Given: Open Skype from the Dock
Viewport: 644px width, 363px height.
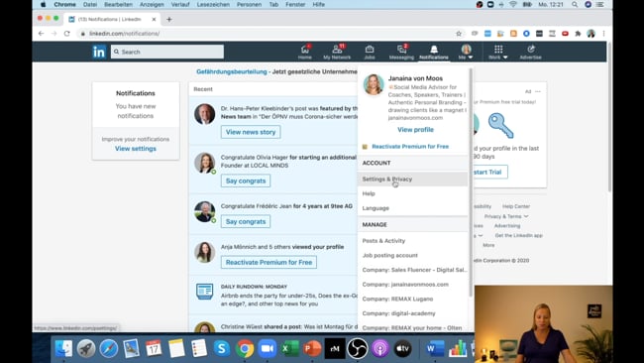Looking at the screenshot, I should (222, 348).
